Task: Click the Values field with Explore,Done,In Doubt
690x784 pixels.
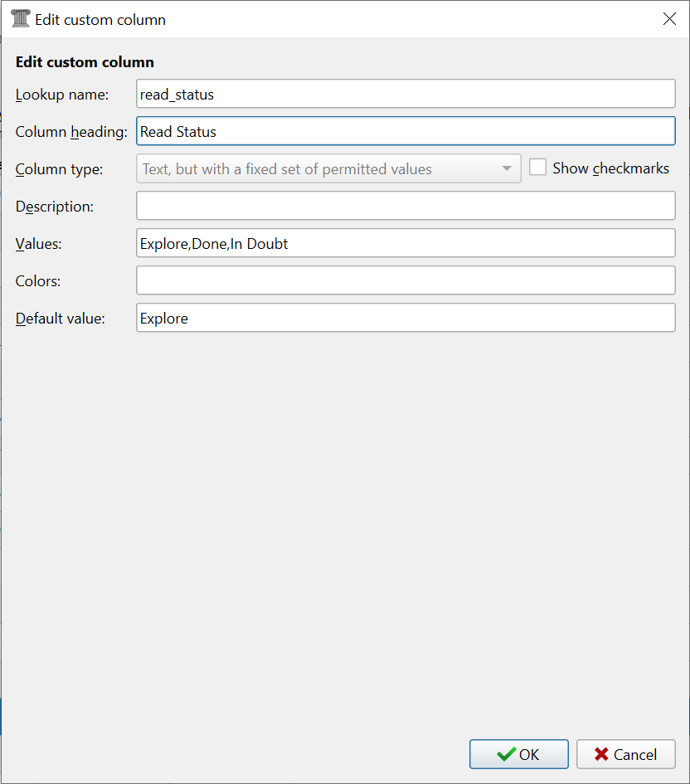Action: click(x=406, y=243)
